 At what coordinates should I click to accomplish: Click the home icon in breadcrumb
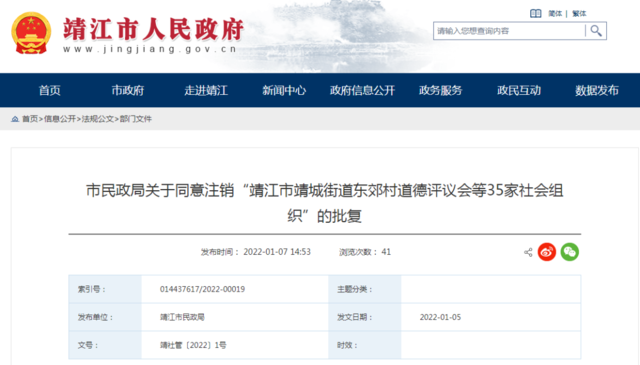click(15, 119)
